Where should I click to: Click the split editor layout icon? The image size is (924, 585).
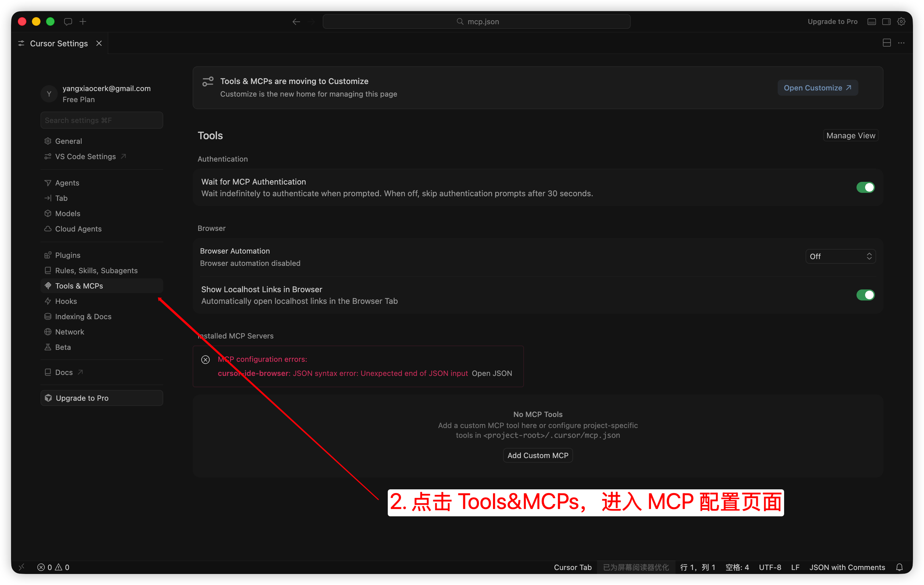click(x=887, y=43)
